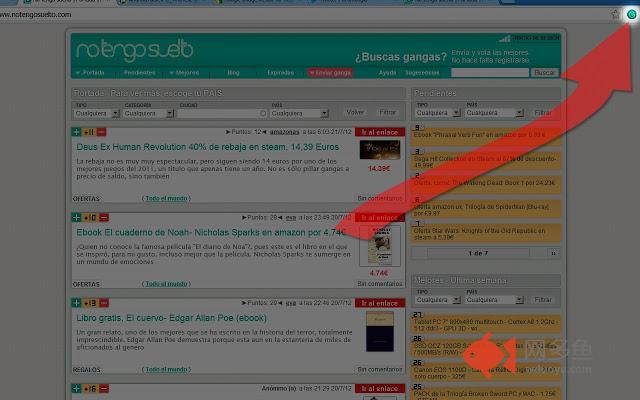Click the signal bars icon beside Inicio de sesión
Screen dimensions: 640x400
(x=505, y=38)
